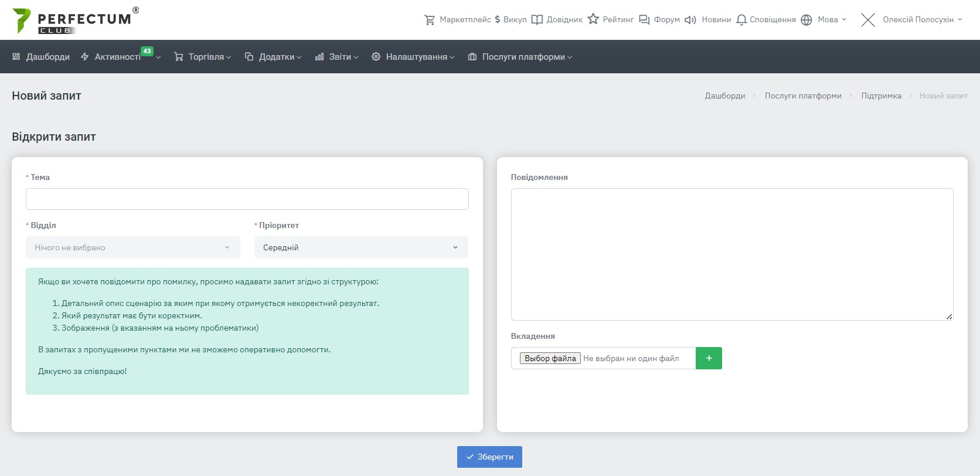
Task: Click the Новини megaphone icon
Action: [690, 20]
